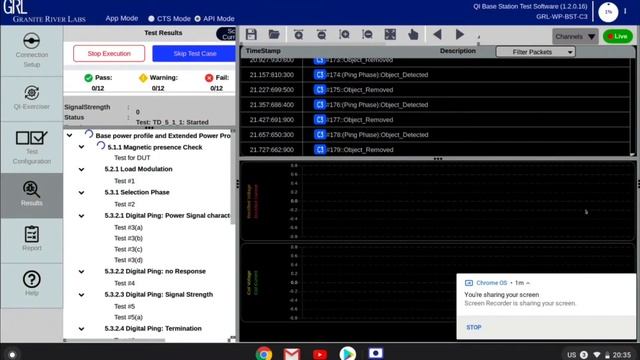Switch to the Results sidebar view
The width and height of the screenshot is (640, 360).
tap(31, 195)
